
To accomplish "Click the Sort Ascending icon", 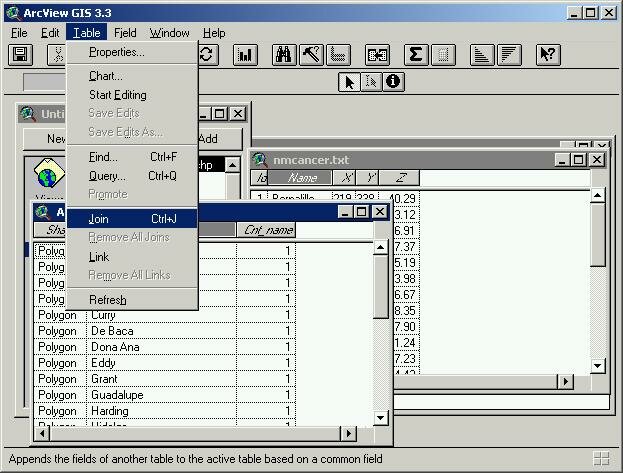I will [x=482, y=54].
